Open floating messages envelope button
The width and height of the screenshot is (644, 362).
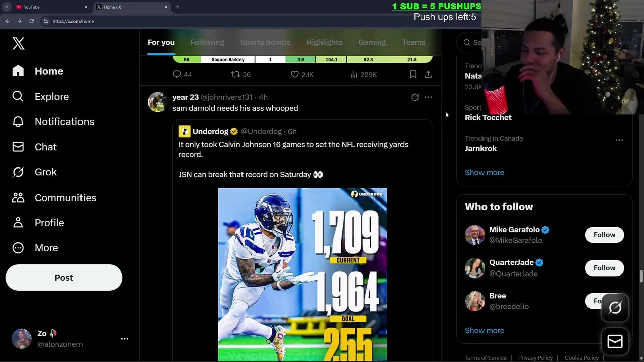point(615,342)
